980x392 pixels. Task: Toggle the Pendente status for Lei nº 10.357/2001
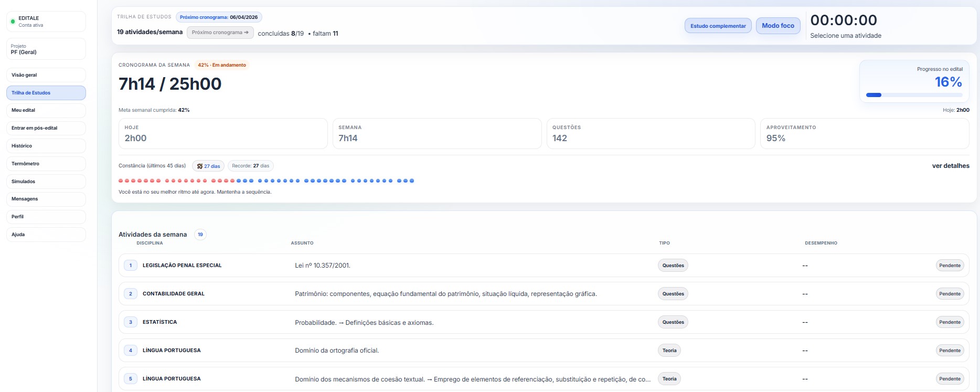click(x=950, y=266)
